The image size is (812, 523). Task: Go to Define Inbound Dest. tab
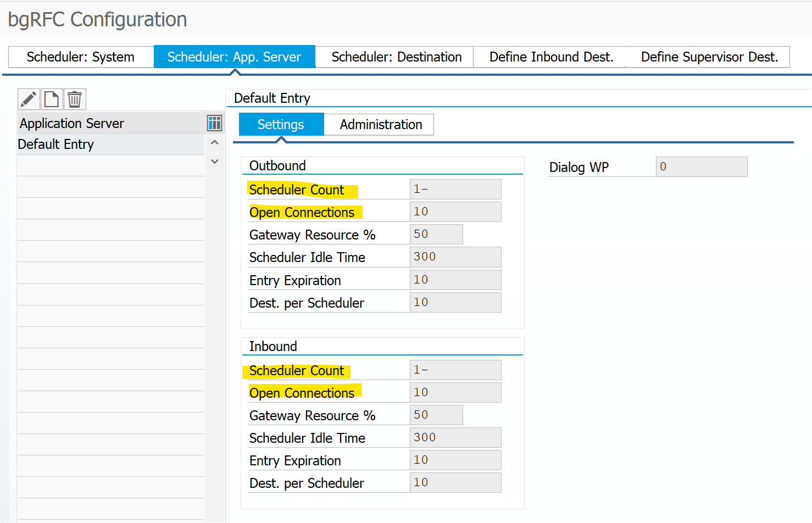[x=551, y=57]
